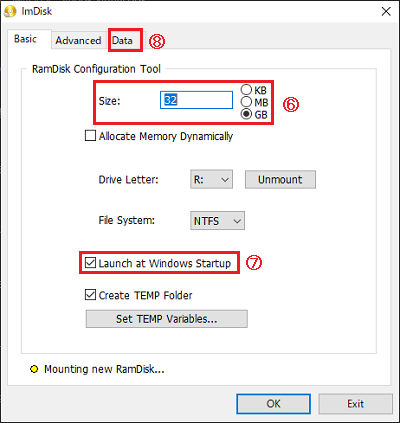This screenshot has height=423, width=400.
Task: Expand the File System NTFS dropdown
Action: 217,221
